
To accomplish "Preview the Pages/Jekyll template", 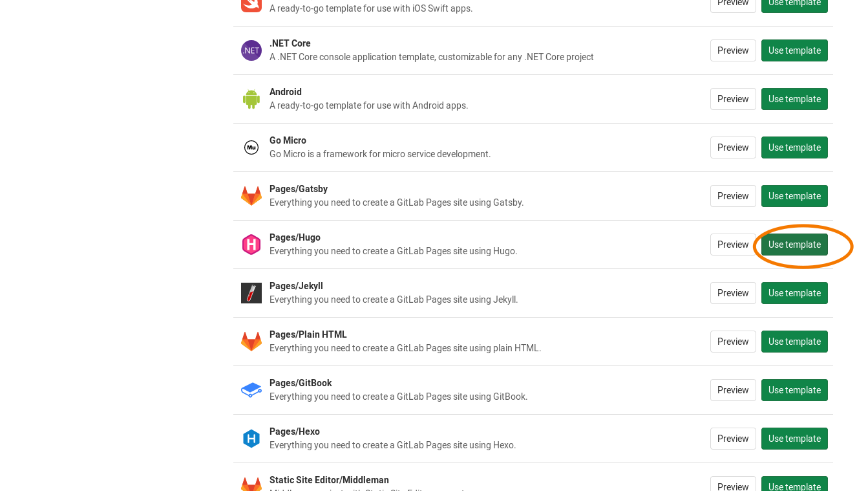I will (733, 293).
